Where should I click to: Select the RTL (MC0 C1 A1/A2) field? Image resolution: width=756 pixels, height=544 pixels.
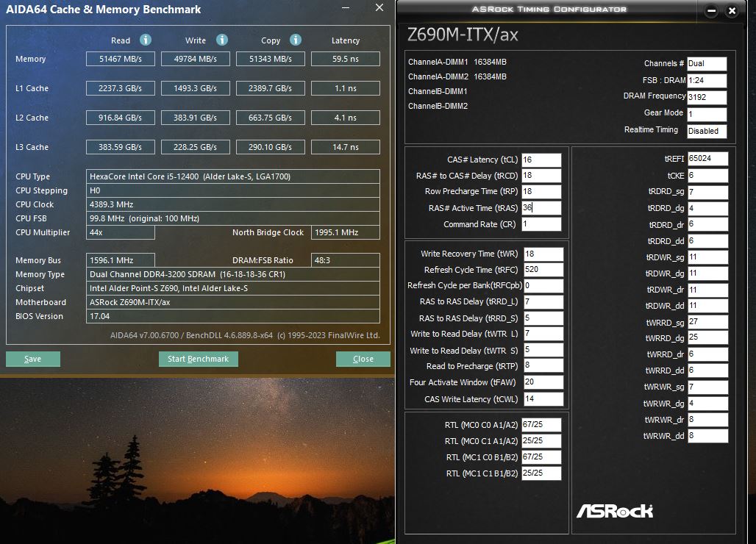(541, 441)
